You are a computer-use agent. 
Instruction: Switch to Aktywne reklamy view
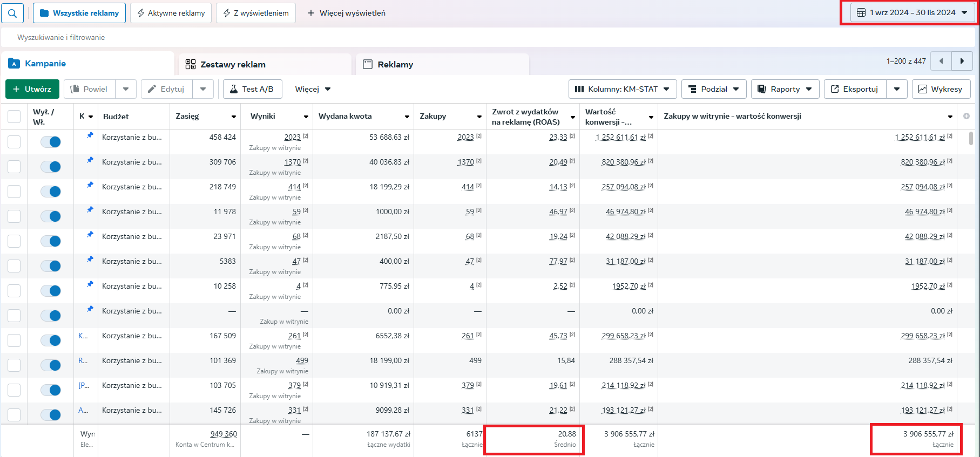point(171,13)
